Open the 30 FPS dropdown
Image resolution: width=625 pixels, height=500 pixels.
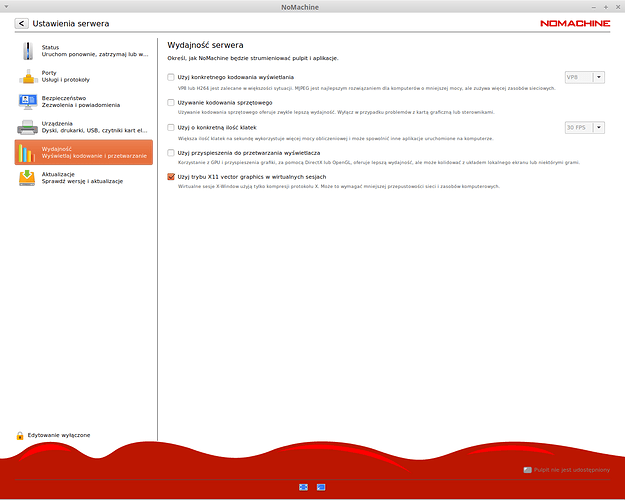[585, 128]
